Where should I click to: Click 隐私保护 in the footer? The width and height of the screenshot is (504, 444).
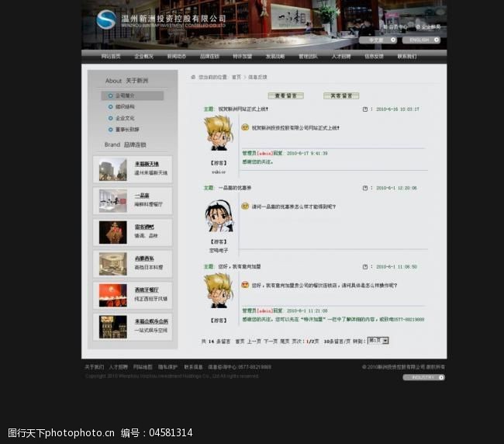(x=167, y=367)
